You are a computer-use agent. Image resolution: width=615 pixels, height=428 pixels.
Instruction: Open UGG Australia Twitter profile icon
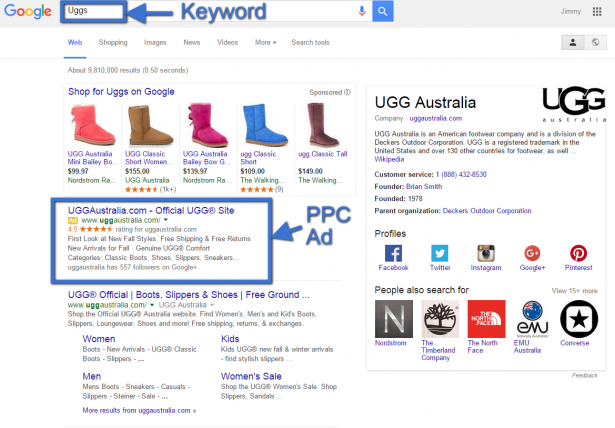pyautogui.click(x=440, y=253)
